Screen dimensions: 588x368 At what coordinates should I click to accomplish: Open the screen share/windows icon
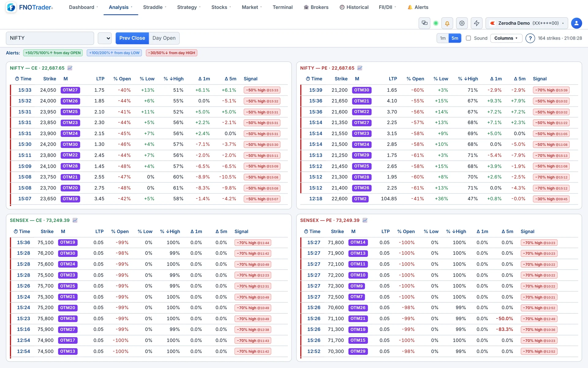pos(424,23)
